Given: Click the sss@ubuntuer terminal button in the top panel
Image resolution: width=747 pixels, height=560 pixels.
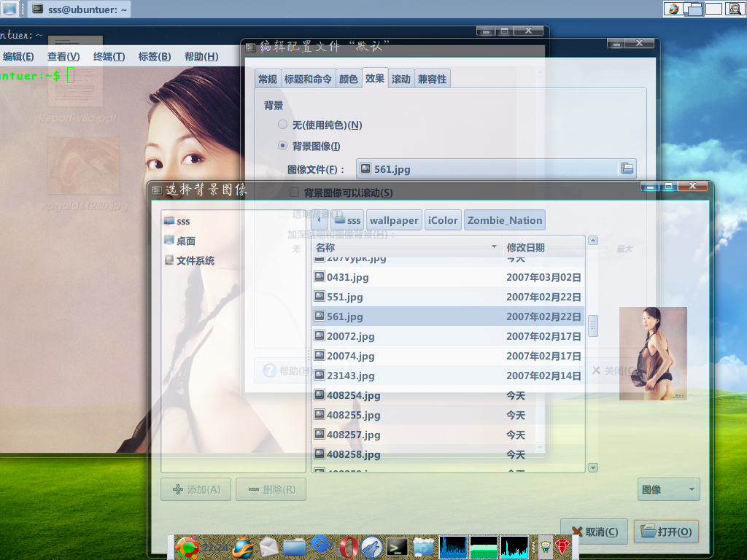Looking at the screenshot, I should [80, 9].
